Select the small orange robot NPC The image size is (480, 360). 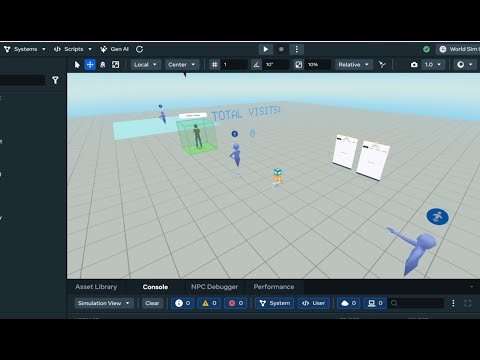point(277,177)
